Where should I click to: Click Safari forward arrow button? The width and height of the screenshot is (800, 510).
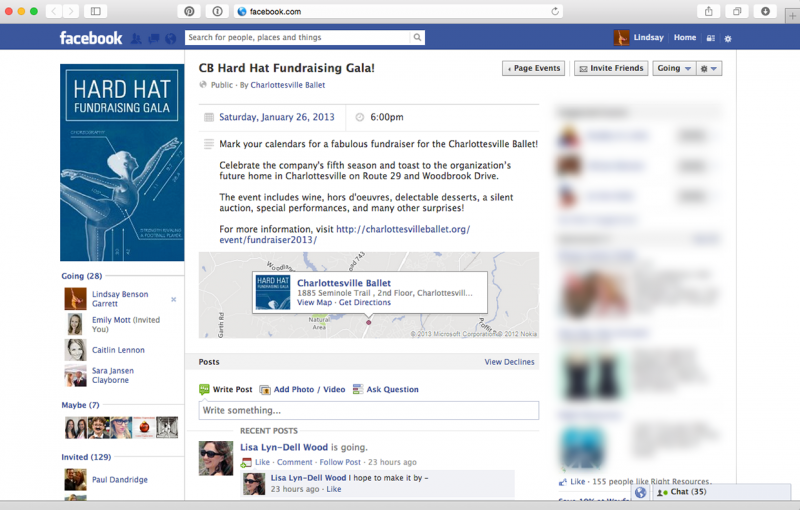(71, 11)
